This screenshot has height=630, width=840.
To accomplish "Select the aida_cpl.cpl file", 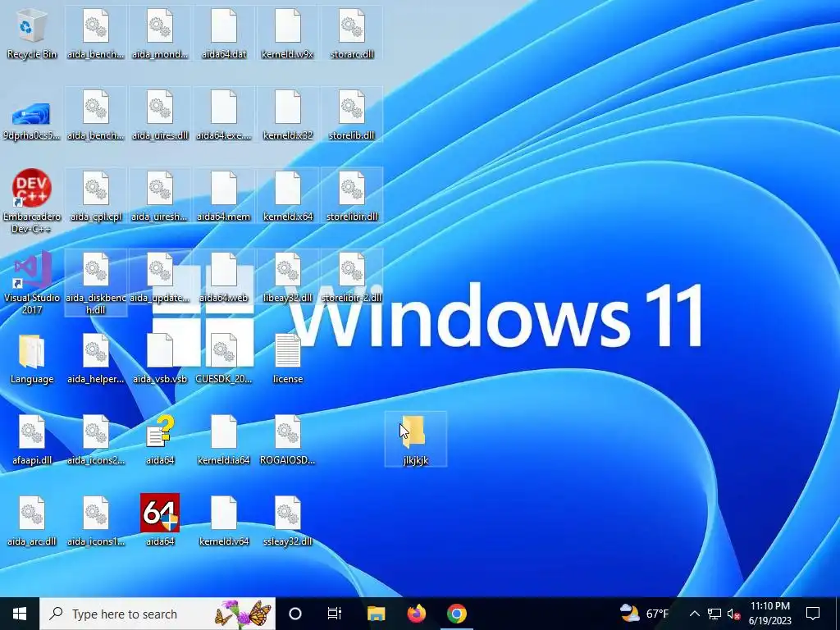I will coord(96,195).
